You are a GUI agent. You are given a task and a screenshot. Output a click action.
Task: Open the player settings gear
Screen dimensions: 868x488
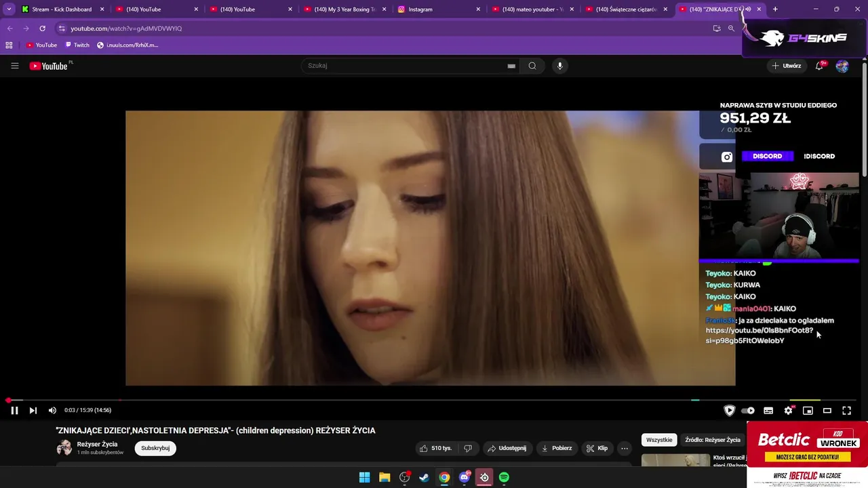(788, 410)
